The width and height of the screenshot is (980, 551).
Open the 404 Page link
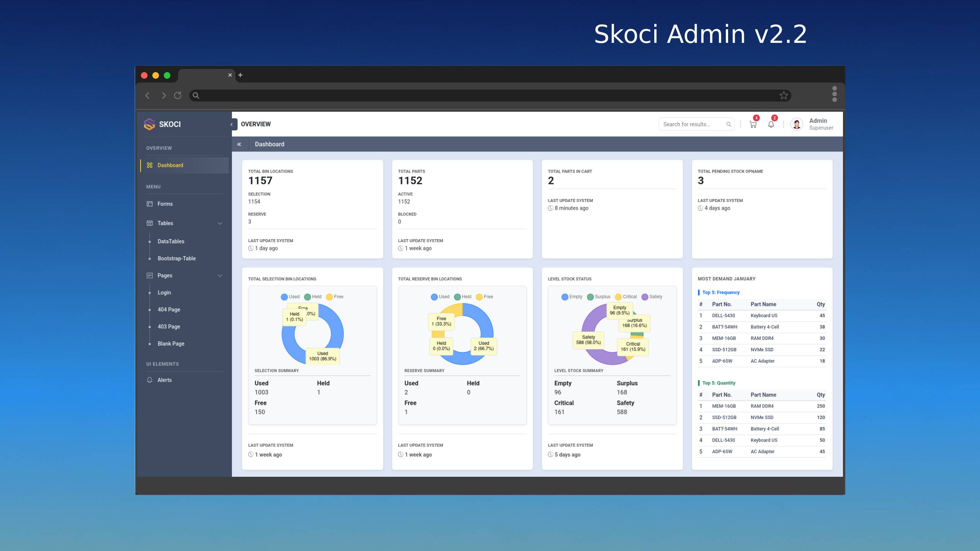(x=169, y=310)
